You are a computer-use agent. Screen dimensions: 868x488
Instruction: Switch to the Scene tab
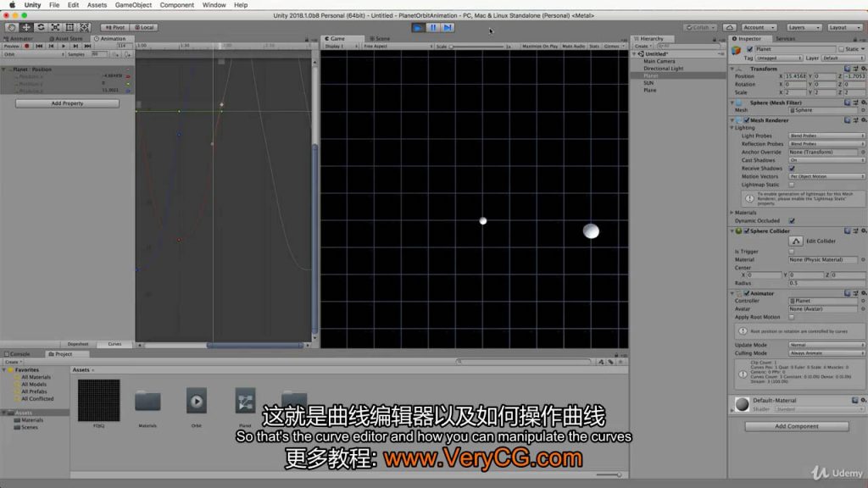381,38
